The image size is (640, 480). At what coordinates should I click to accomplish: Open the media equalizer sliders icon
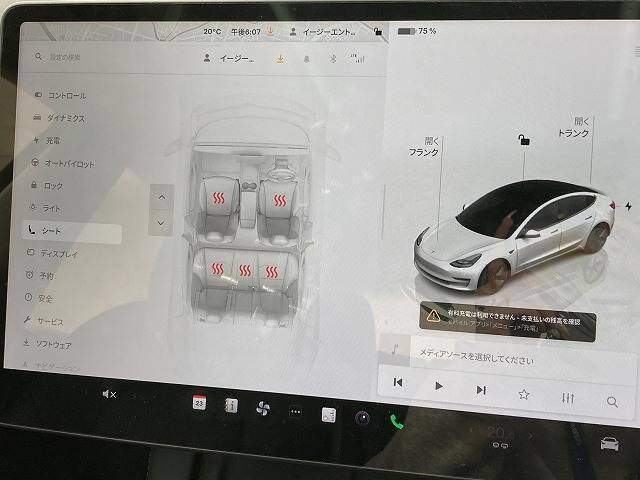[568, 397]
